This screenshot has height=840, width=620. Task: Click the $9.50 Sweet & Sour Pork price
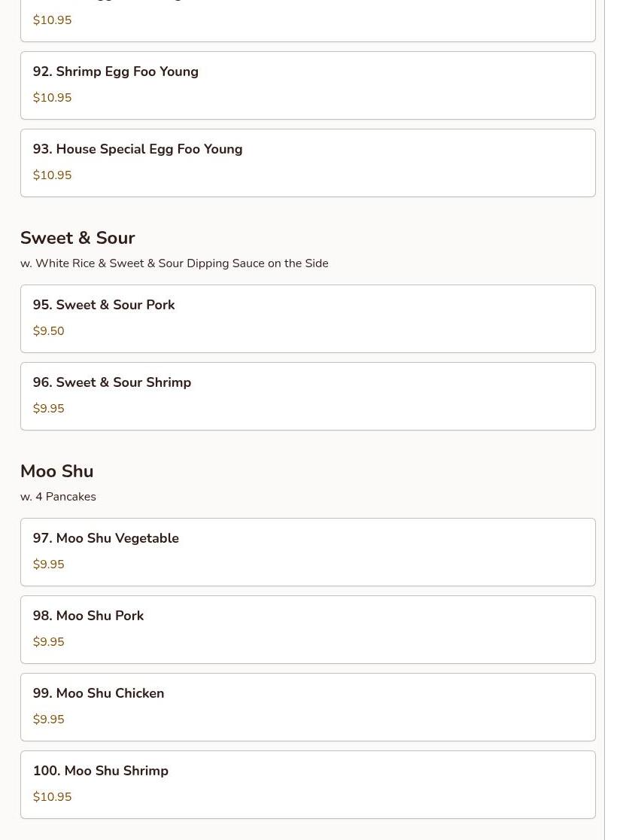click(49, 331)
